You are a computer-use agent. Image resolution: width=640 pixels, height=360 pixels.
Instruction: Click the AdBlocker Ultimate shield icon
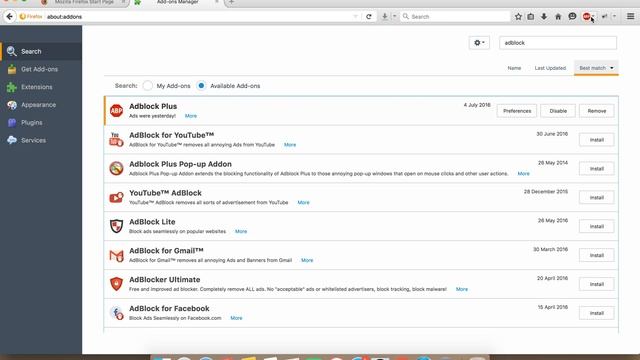(x=116, y=284)
